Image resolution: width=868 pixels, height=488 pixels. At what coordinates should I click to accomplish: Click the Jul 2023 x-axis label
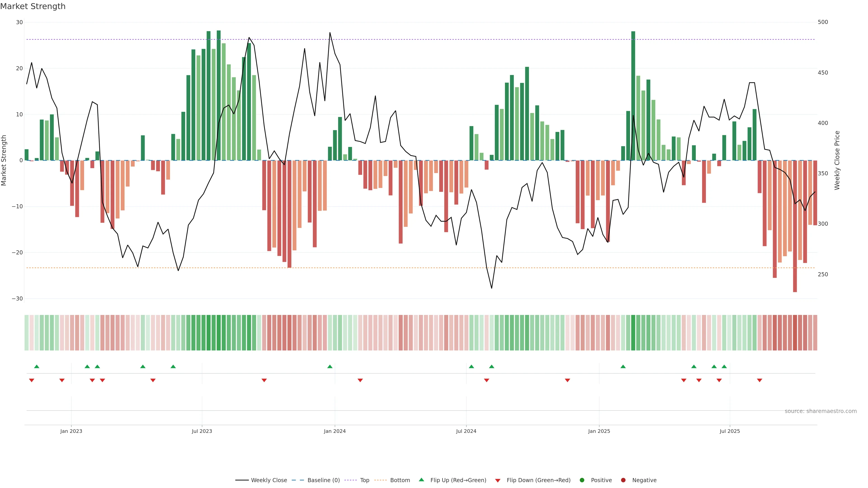[202, 431]
